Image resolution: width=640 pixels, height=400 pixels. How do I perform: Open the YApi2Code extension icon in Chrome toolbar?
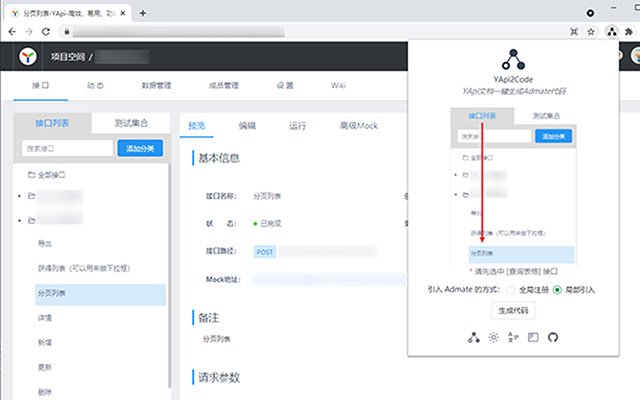pos(611,31)
